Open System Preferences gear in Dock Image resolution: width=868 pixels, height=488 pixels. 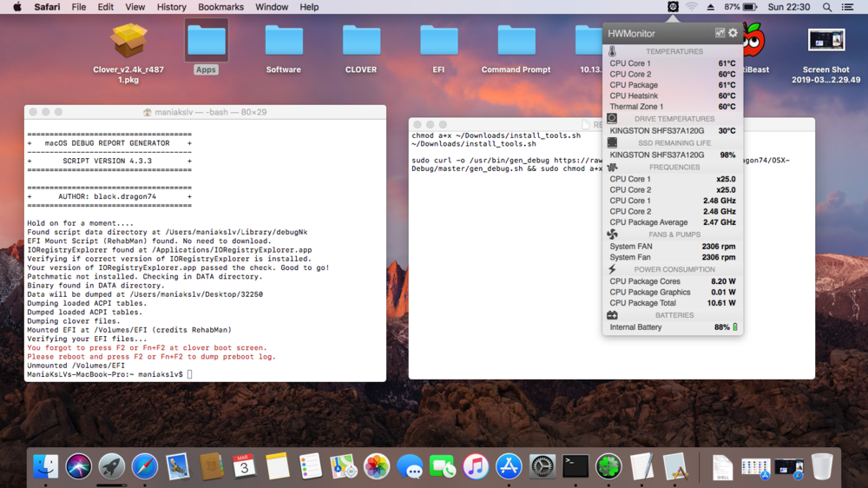pos(542,466)
